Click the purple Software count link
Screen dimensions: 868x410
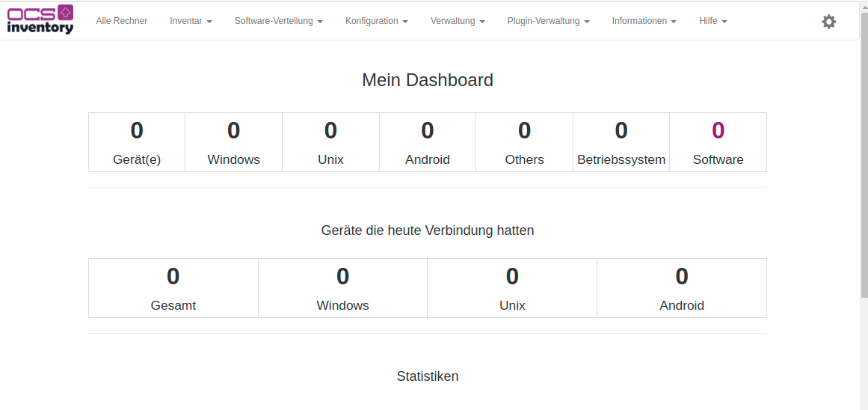(718, 131)
